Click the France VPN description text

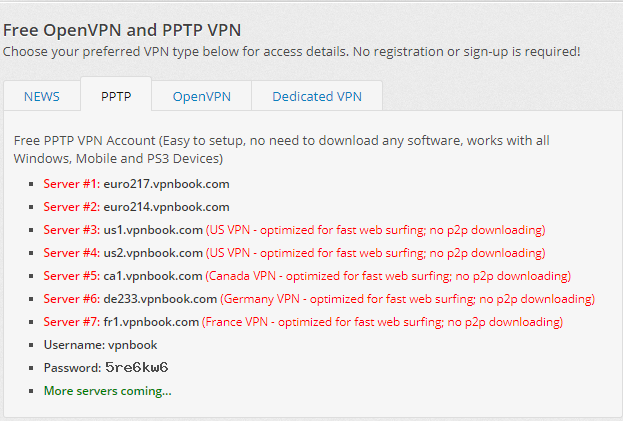[382, 322]
